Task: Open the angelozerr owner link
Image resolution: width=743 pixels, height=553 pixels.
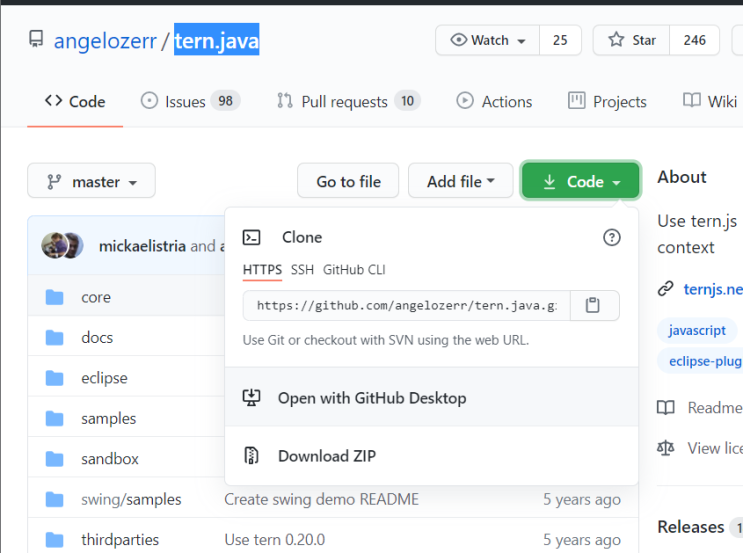Action: (105, 41)
